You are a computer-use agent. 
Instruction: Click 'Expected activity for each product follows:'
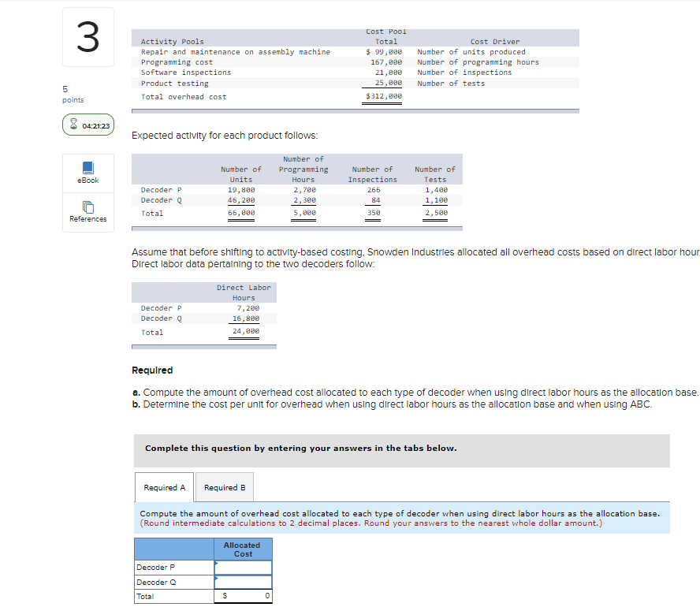point(225,136)
